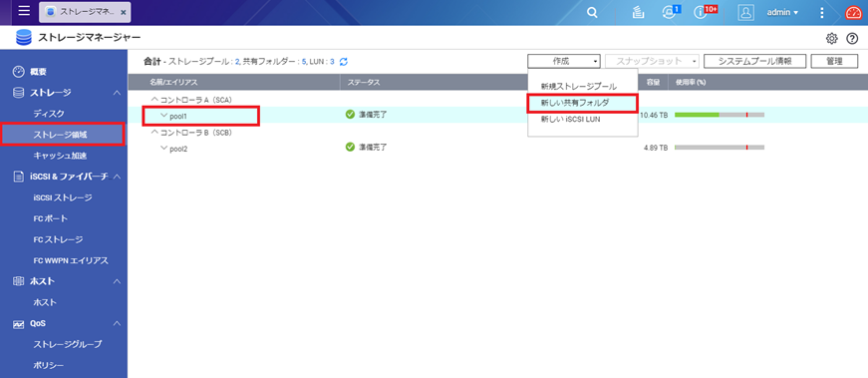Collapse the ストレージ sidebar section

tap(117, 93)
